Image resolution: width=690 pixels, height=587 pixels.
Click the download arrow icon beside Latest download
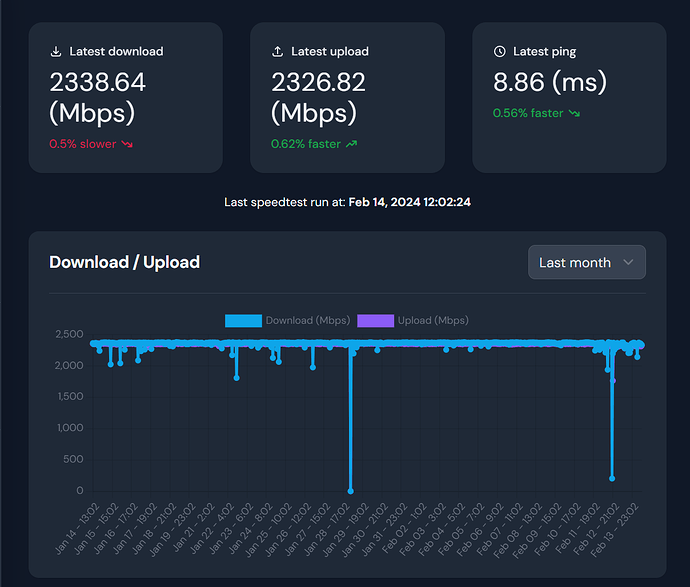pyautogui.click(x=56, y=51)
